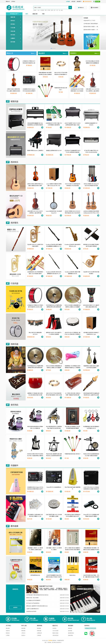Click the 保价购 yen icon in footer
106x644 pixels.
point(65,619)
